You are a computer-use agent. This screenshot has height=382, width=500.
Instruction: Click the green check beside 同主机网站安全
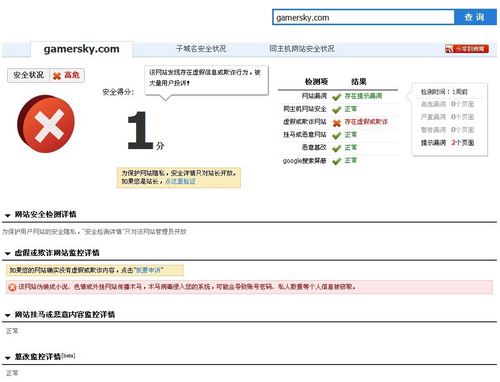(336, 110)
